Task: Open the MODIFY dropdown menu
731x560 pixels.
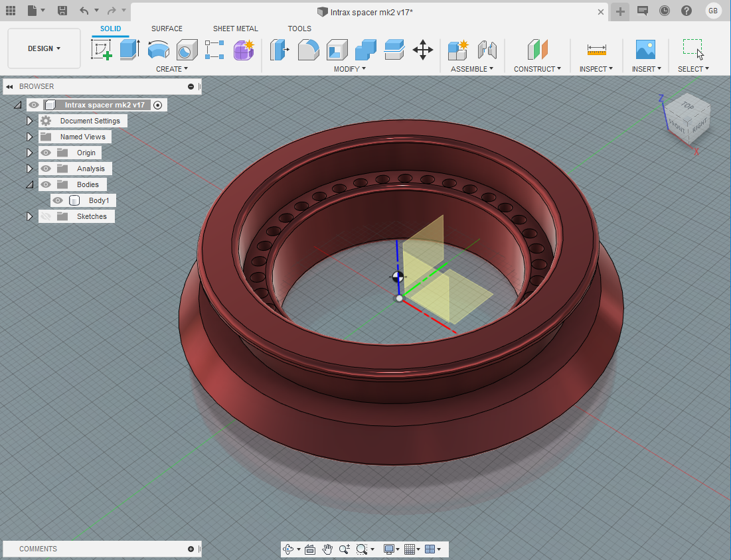Action: click(x=350, y=69)
